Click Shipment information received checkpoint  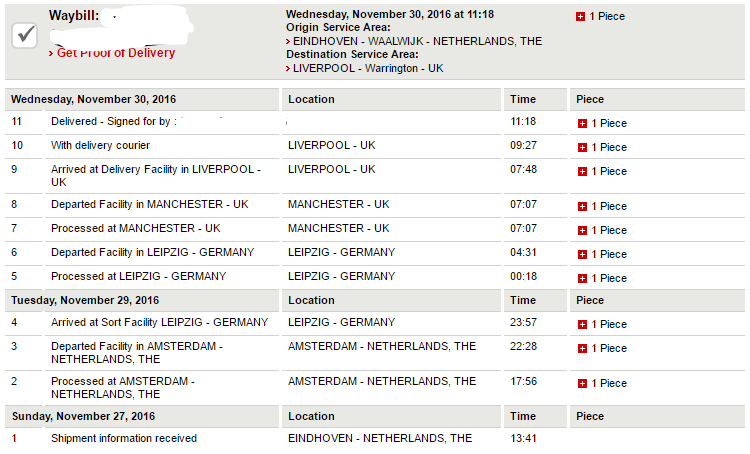pos(124,438)
